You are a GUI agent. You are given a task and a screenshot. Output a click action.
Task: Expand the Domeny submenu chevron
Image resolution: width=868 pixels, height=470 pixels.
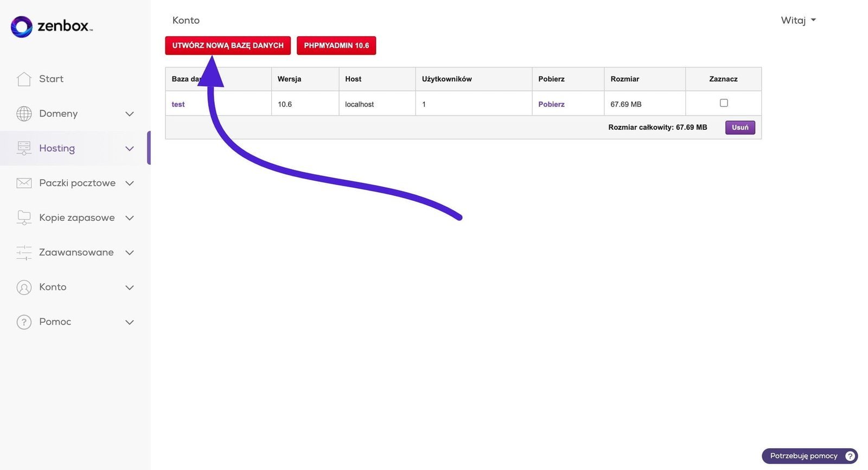coord(130,114)
